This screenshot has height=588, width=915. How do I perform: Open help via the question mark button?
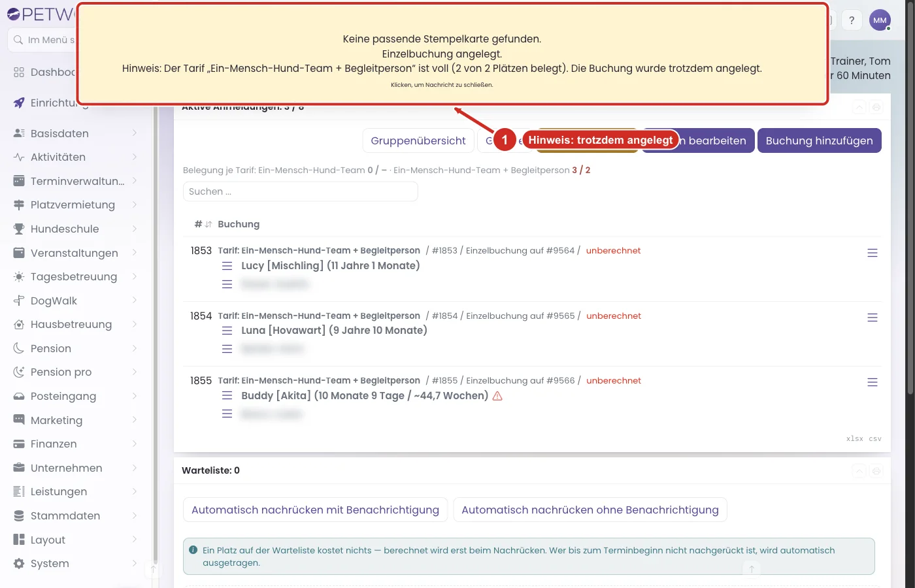tap(852, 20)
